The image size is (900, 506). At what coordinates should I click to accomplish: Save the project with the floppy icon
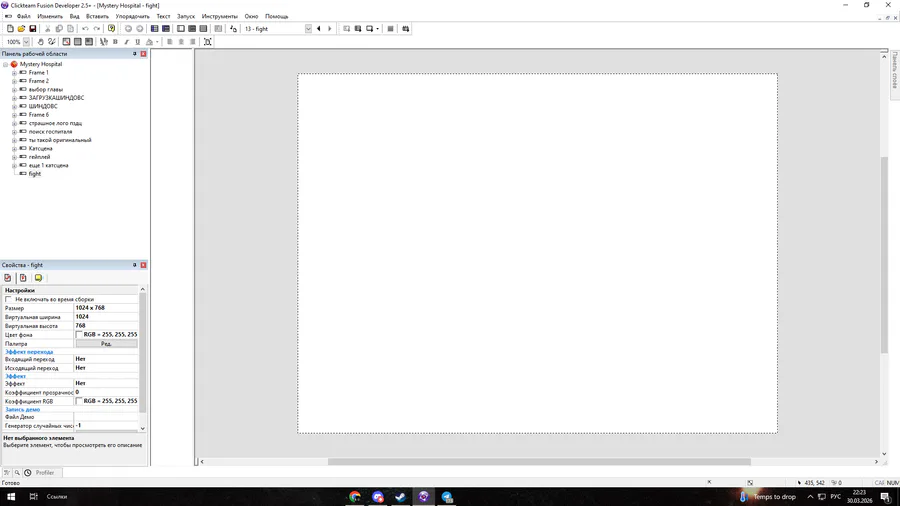(33, 29)
